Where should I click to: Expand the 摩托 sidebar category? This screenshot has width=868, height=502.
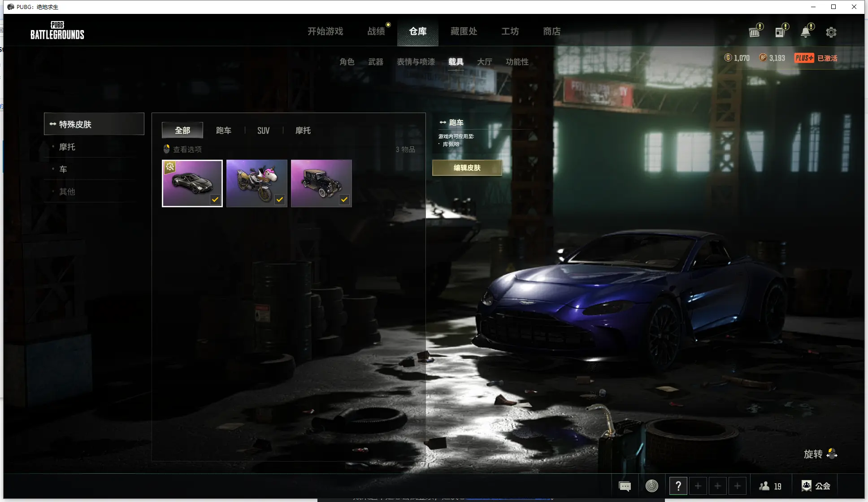pos(67,147)
